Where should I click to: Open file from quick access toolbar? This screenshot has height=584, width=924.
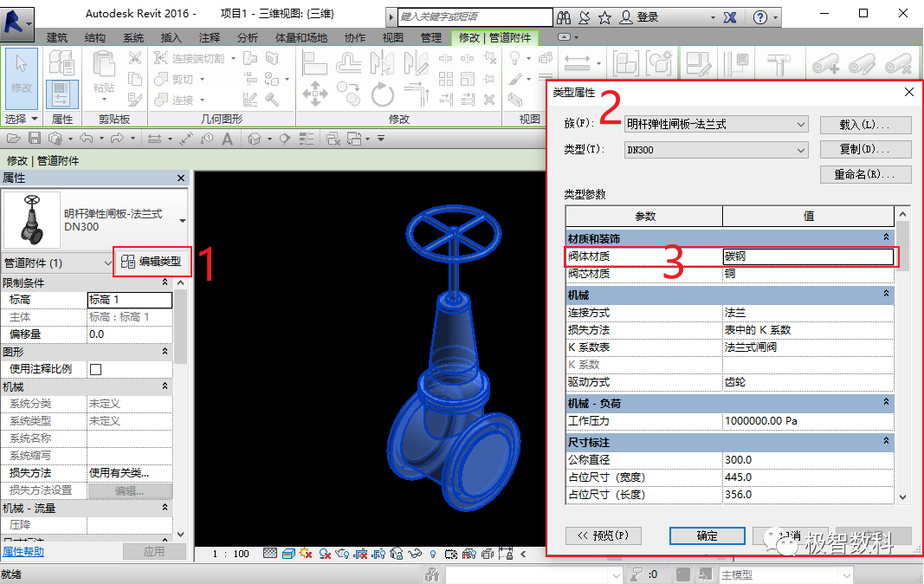click(14, 139)
